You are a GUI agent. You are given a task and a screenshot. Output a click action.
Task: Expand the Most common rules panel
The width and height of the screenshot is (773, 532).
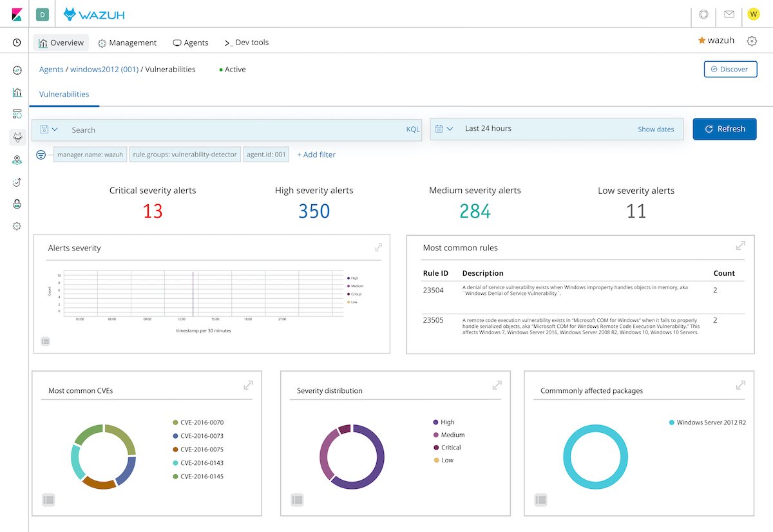click(x=741, y=245)
